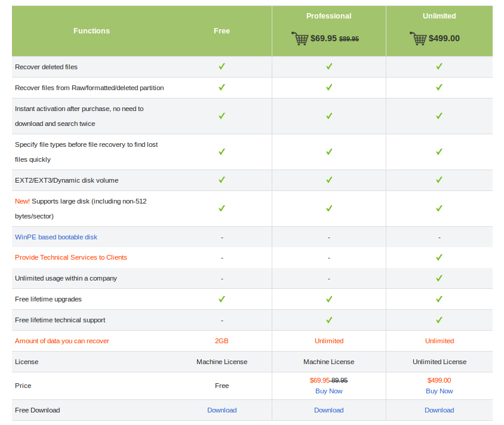The image size is (504, 425).
Task: Click the Professional column header title
Action: pos(329,16)
